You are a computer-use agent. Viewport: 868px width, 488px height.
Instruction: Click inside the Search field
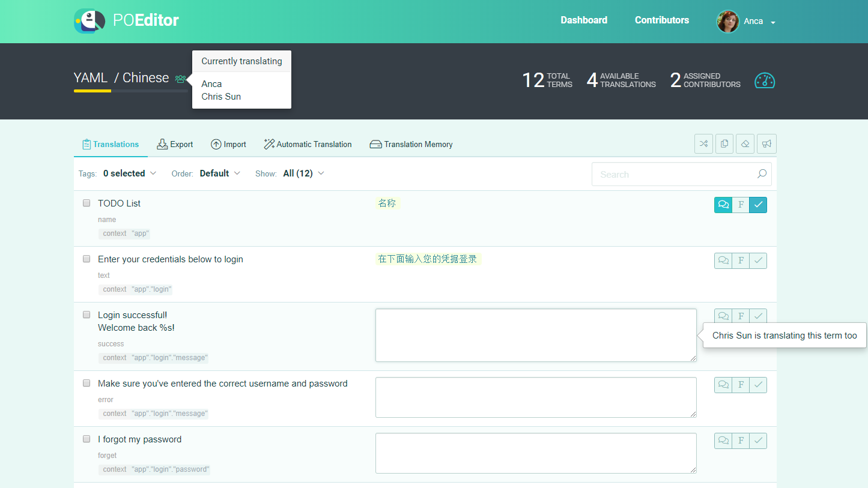[x=661, y=174]
